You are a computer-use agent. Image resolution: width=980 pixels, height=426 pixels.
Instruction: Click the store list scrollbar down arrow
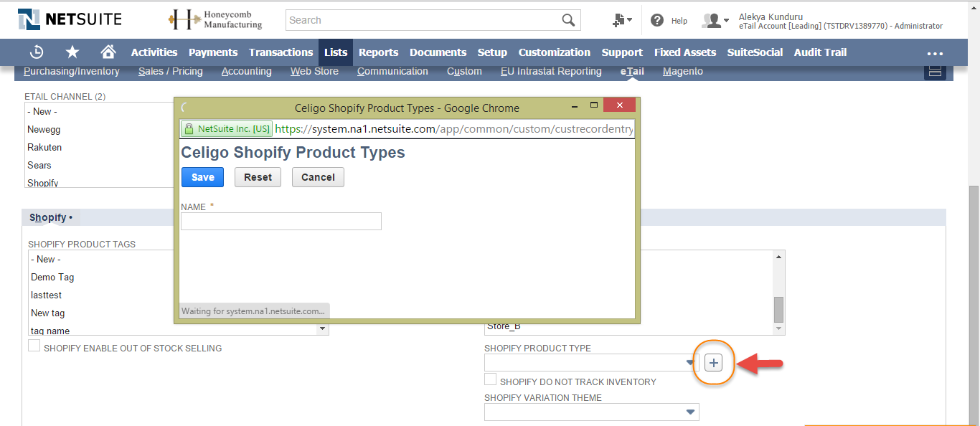778,328
